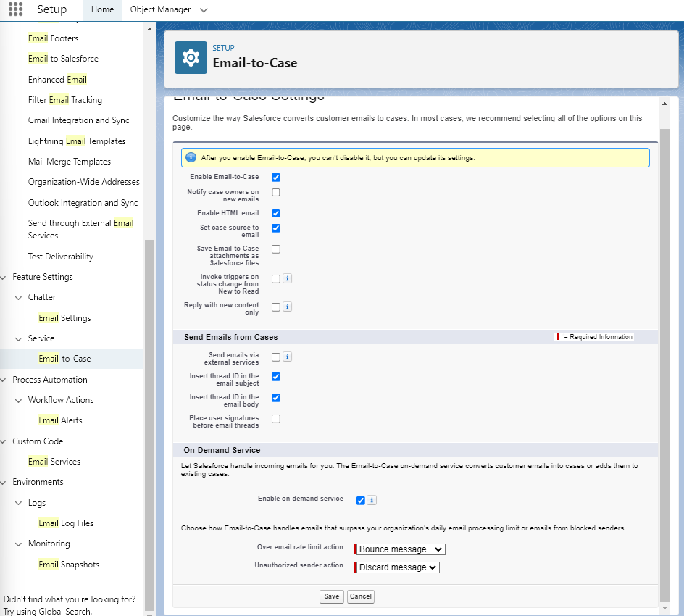Click info icon next to Enable on-demand service
The width and height of the screenshot is (684, 616).
[x=372, y=500]
